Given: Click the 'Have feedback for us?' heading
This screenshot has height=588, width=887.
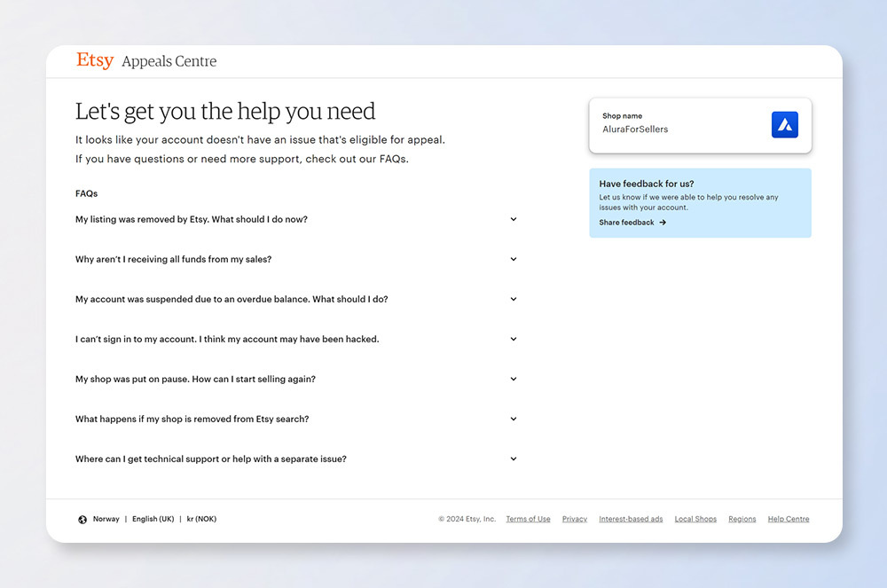Looking at the screenshot, I should 647,184.
